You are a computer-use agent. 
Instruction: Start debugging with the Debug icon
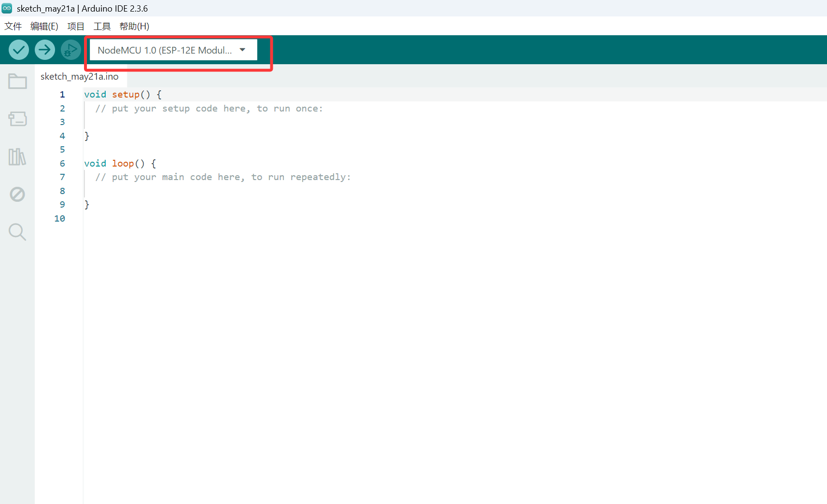coord(71,50)
